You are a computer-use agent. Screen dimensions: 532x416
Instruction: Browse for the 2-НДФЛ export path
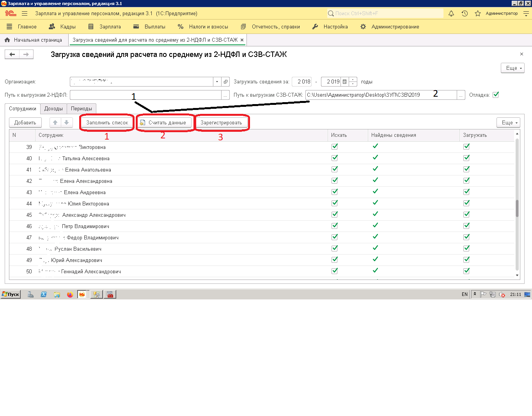(x=225, y=95)
